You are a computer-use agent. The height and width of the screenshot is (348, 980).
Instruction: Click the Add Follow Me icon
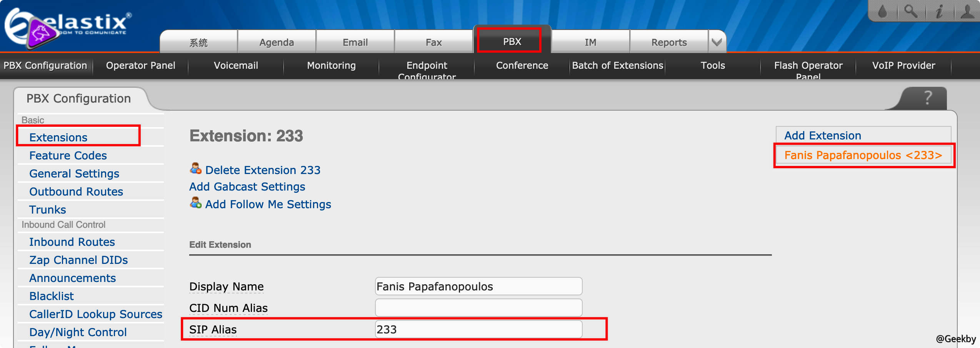[x=196, y=203]
